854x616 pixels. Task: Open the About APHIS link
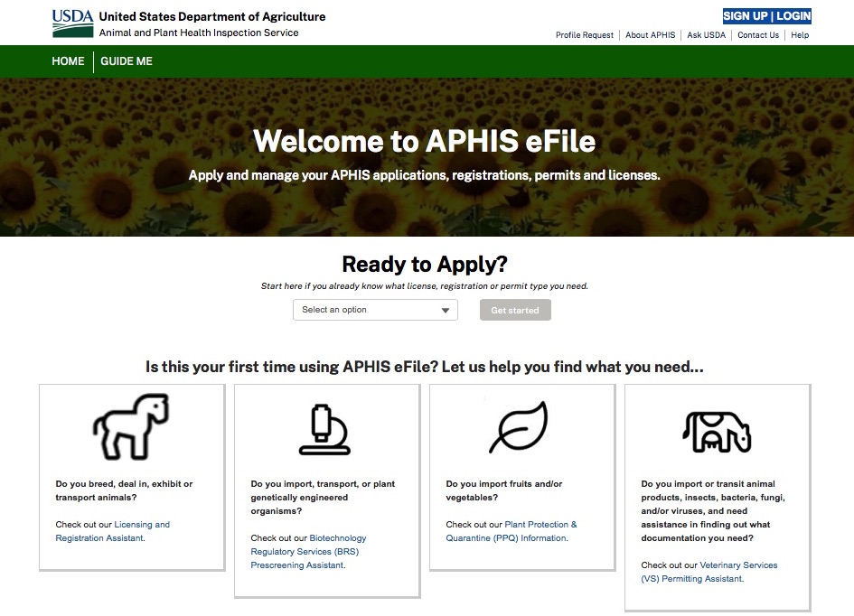coord(651,35)
